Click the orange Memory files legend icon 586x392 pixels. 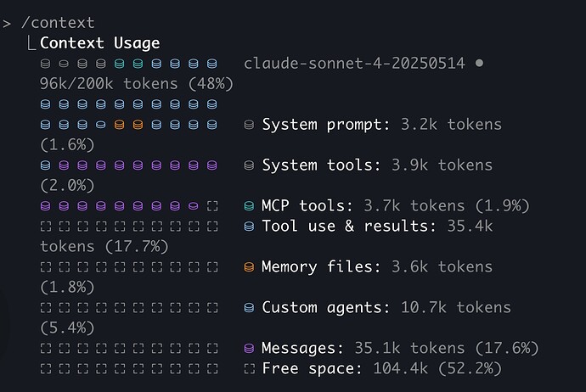coord(249,267)
